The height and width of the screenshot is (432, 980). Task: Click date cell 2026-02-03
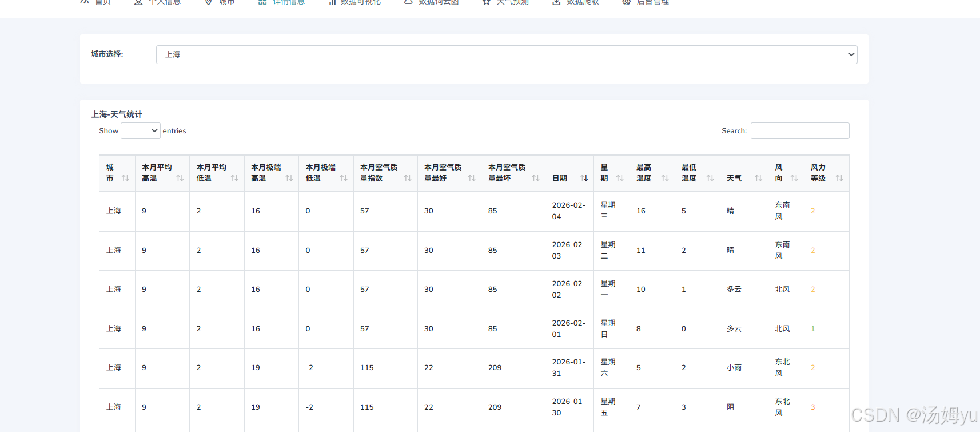[x=569, y=251]
